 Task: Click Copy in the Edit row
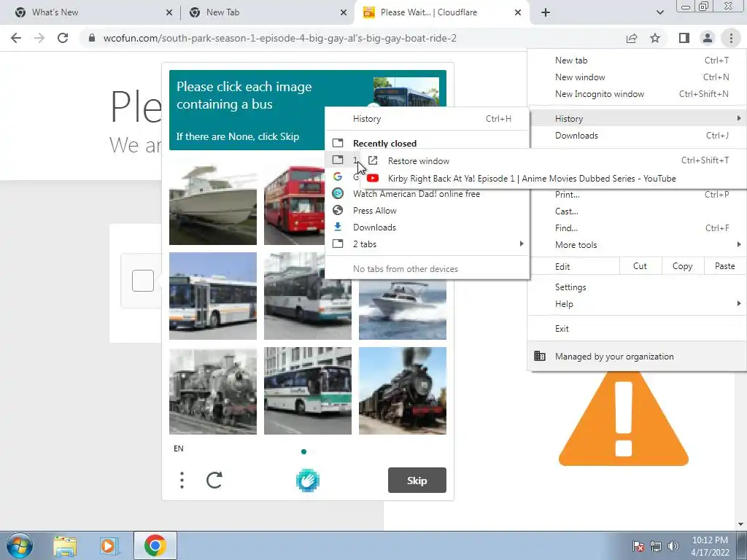tap(683, 266)
